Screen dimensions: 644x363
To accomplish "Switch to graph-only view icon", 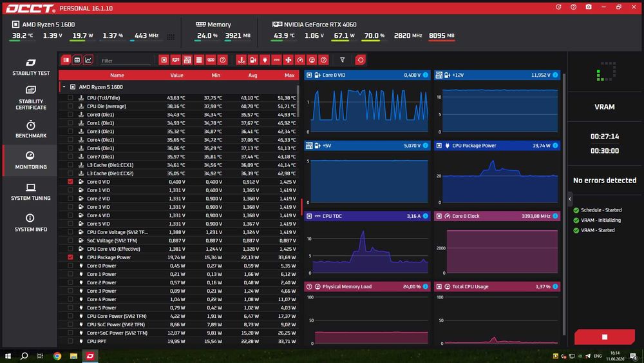I will (88, 60).
